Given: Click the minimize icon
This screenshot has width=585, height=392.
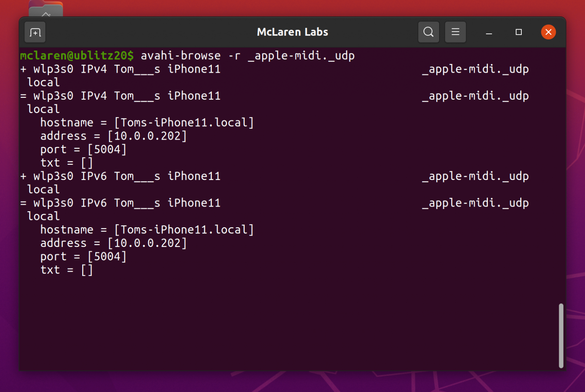Looking at the screenshot, I should [x=489, y=32].
